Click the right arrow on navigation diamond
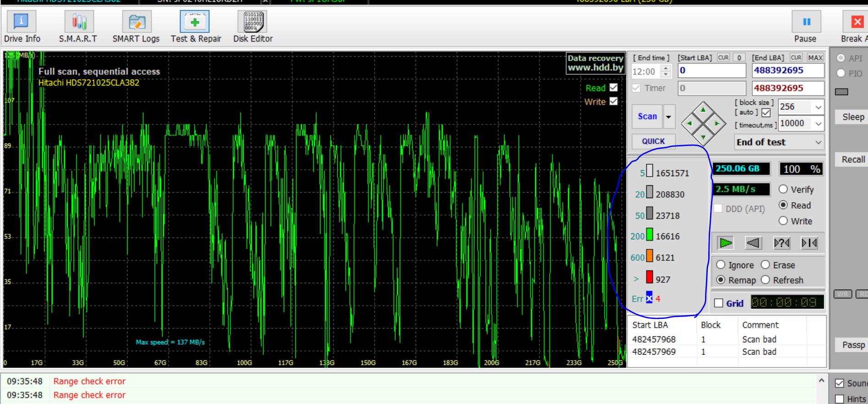 point(717,124)
